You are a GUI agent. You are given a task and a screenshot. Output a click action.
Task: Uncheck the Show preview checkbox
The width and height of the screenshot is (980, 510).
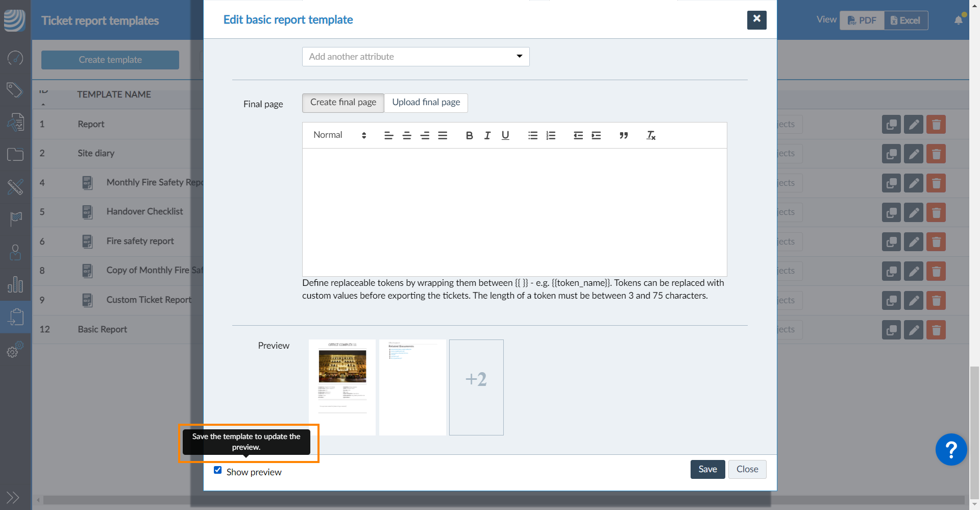pos(218,470)
